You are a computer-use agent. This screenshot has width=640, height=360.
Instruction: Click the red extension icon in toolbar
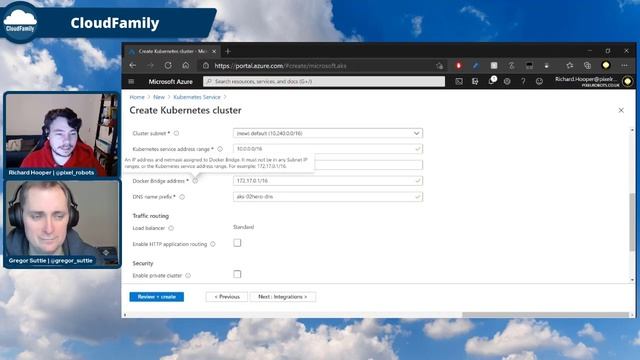coord(458,65)
